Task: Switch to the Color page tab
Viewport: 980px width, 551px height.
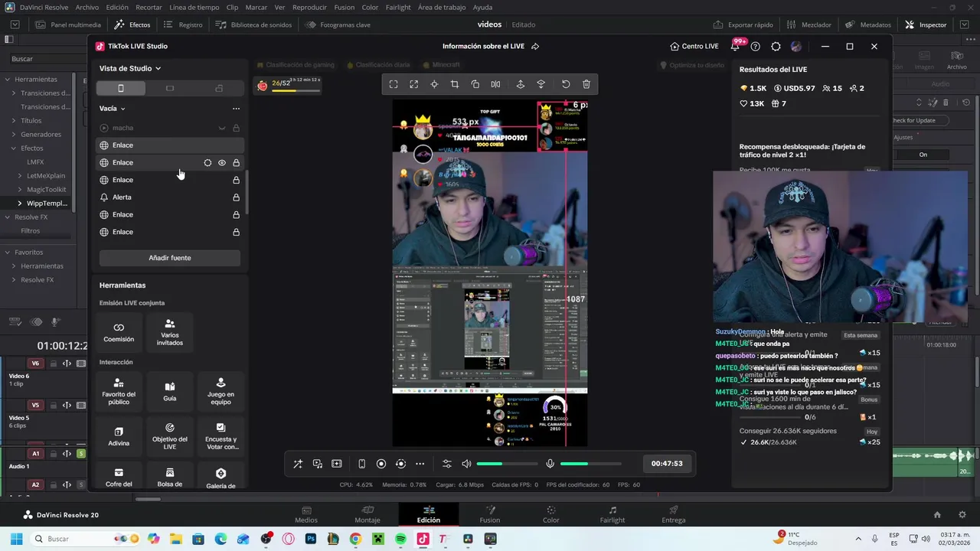Action: 551,514
